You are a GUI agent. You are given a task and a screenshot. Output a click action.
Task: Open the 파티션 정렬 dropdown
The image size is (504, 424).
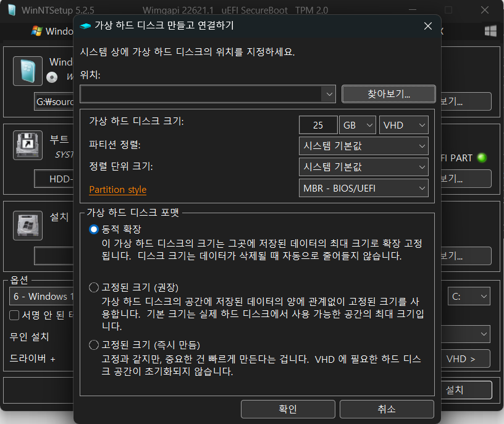pyautogui.click(x=364, y=146)
